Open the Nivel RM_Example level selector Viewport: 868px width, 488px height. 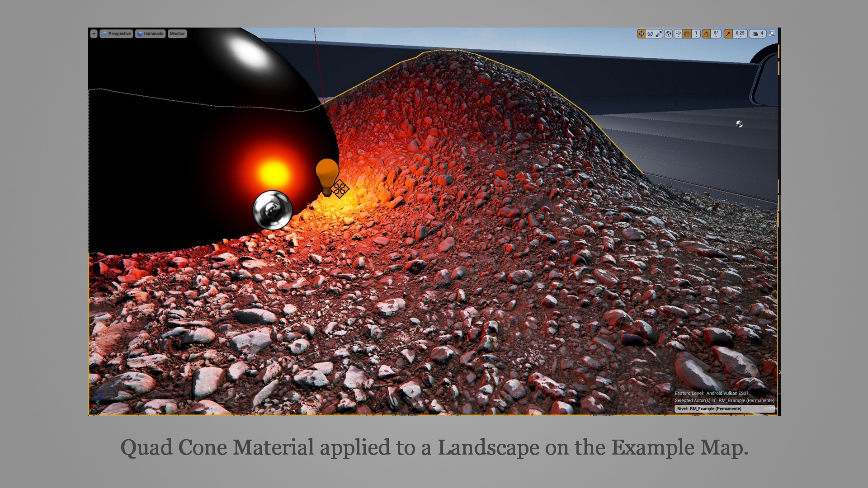tap(724, 409)
